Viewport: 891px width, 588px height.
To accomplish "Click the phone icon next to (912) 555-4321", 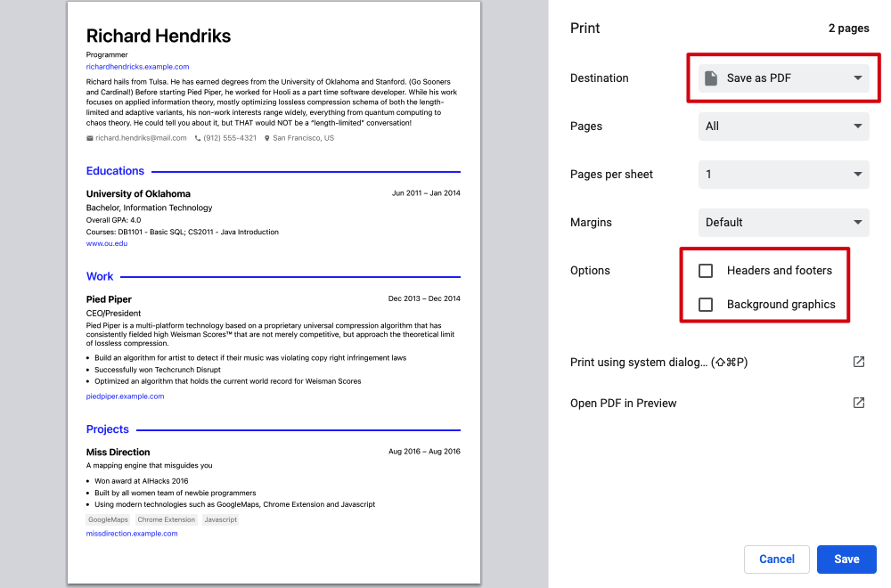I will (198, 138).
